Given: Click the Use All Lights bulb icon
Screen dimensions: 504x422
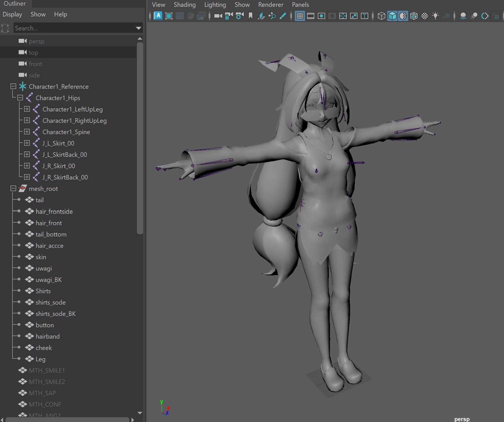Looking at the screenshot, I should (435, 16).
